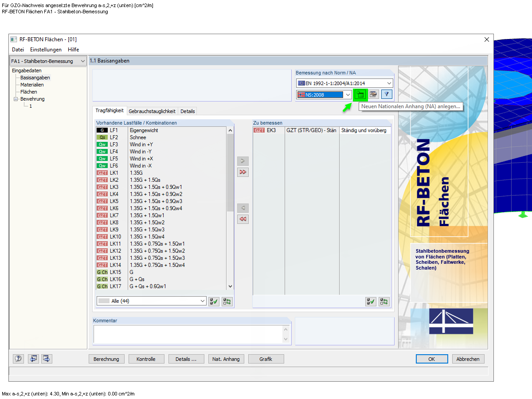Viewport: 532px width, 399px height.
Task: Switch to the Details tab
Action: 188,111
